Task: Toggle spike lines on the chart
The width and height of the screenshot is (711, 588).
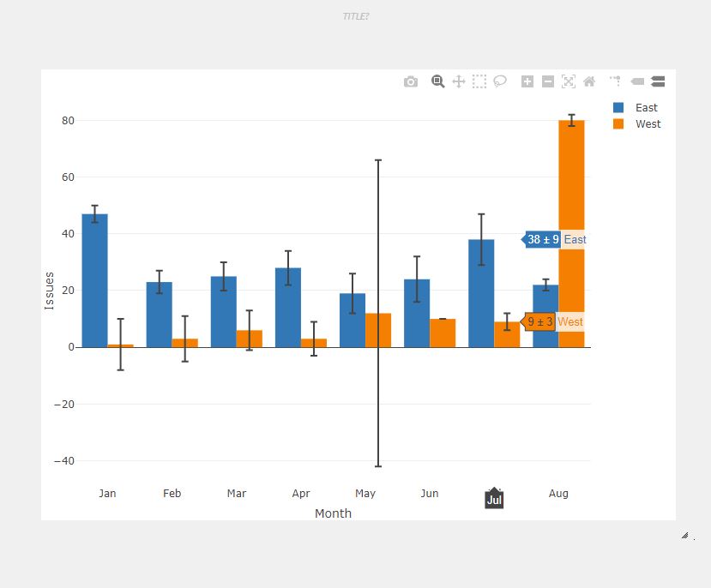Action: click(616, 81)
